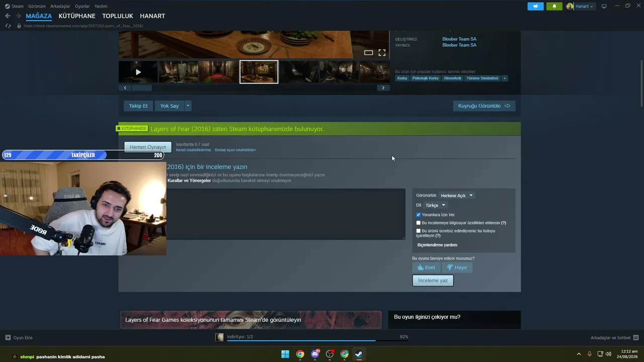The image size is (644, 362).
Task: Open the Windows Start menu
Action: [285, 354]
